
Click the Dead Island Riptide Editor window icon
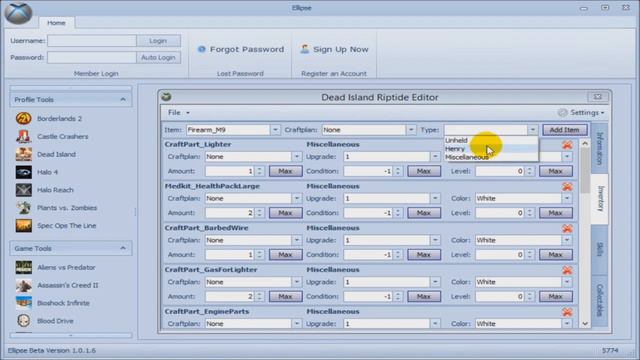[166, 97]
